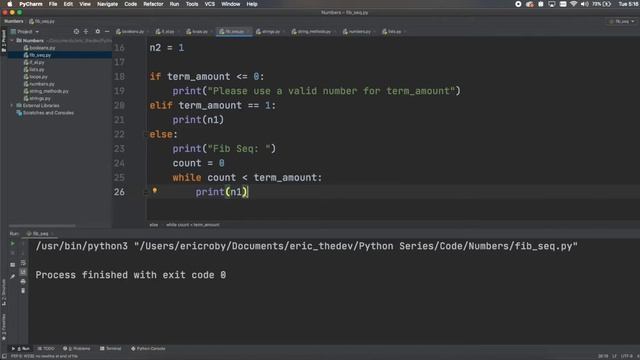Switch to strings.py editor tab
This screenshot has height=360, width=640.
(268, 31)
